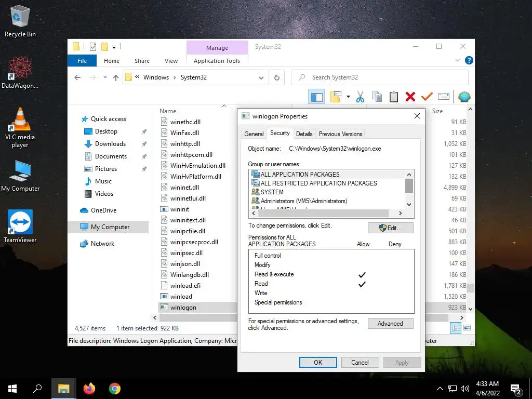Screen dimensions: 532x399
Task: Open Downloads in navigation pane
Action: click(x=110, y=144)
